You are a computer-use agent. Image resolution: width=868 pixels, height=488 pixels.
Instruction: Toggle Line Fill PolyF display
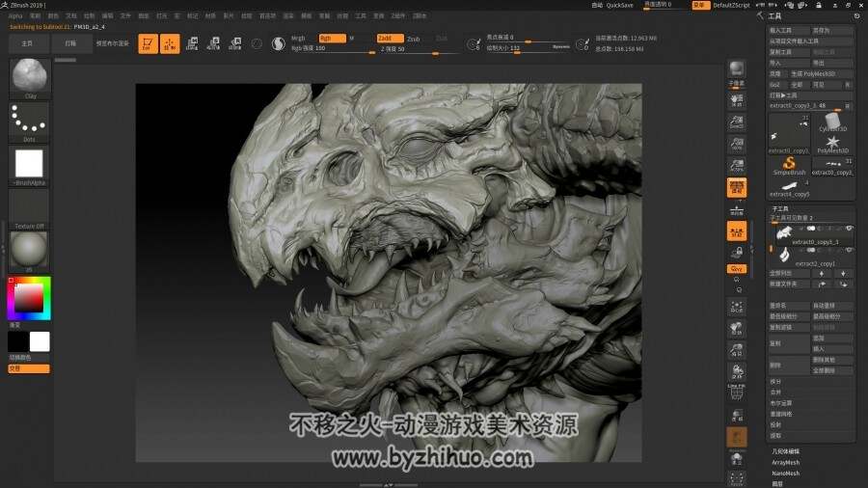(737, 392)
